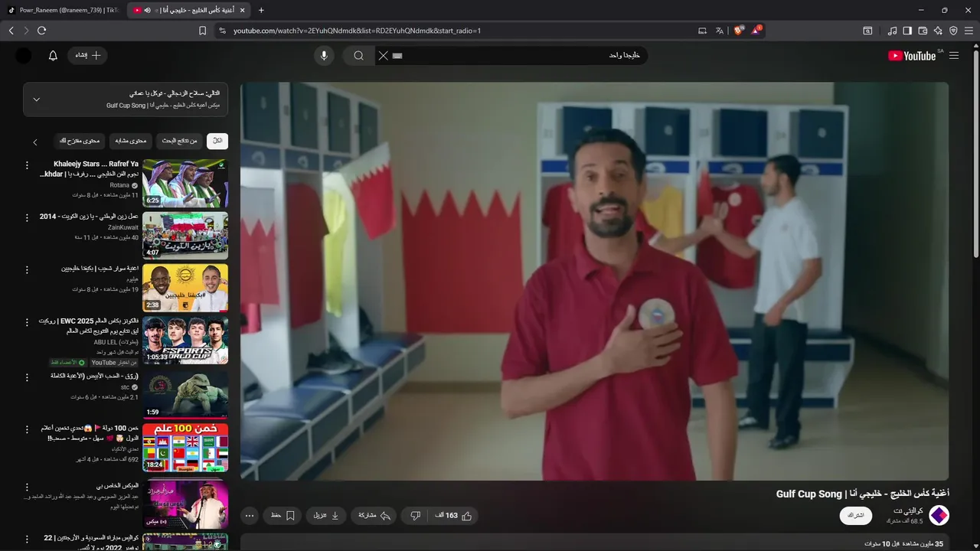The height and width of the screenshot is (551, 980).
Task: Show more filter chips with arrow
Action: 34,142
